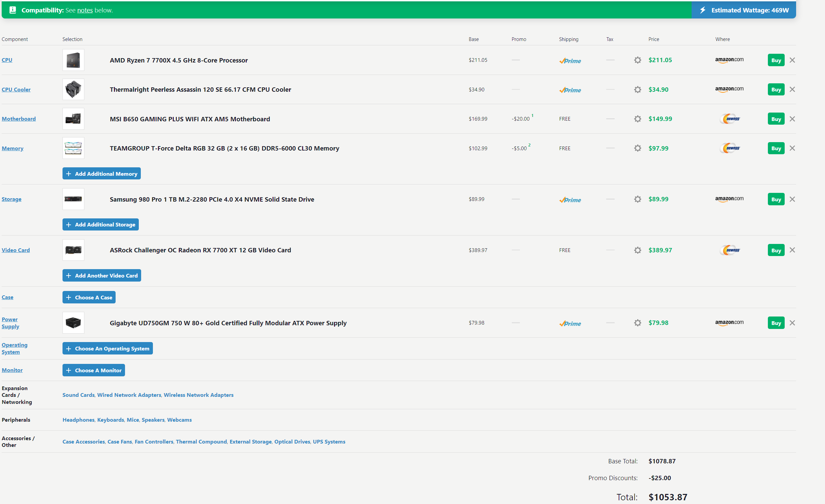Buy the TEAMGROUP T-Force Delta memory
Screen dimensions: 825x504
click(776, 148)
